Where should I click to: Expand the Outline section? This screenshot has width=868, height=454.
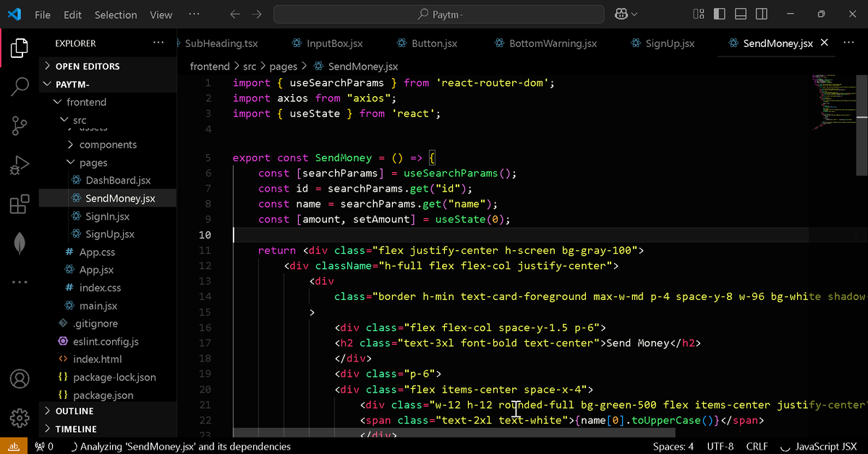pos(107,411)
